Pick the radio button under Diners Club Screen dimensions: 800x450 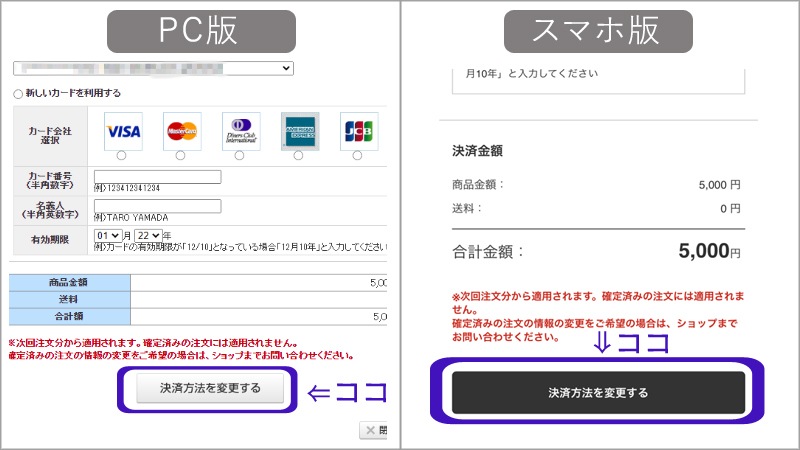tap(240, 156)
